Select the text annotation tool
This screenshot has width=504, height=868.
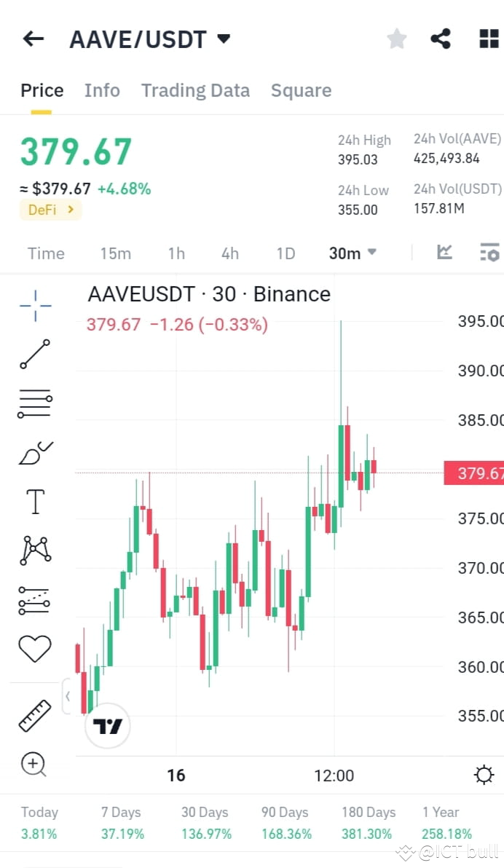[34, 501]
